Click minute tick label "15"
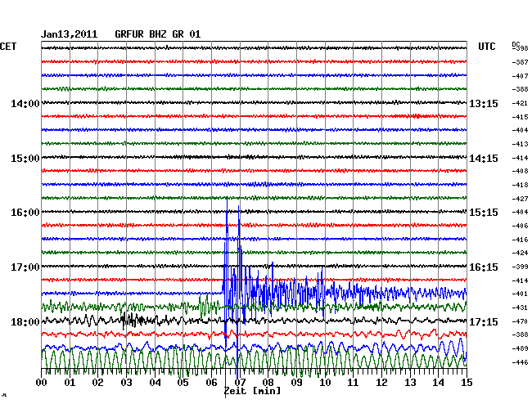 (467, 383)
